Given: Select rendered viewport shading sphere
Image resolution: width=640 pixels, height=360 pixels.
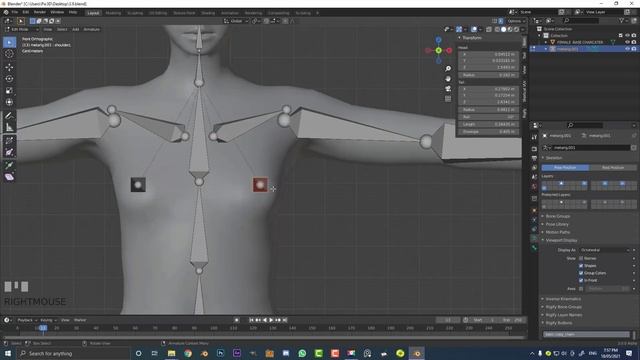Looking at the screenshot, I should point(516,29).
